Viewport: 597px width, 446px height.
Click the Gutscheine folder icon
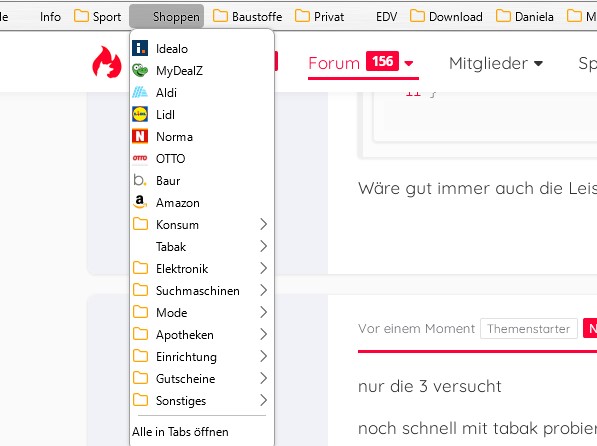coord(140,378)
